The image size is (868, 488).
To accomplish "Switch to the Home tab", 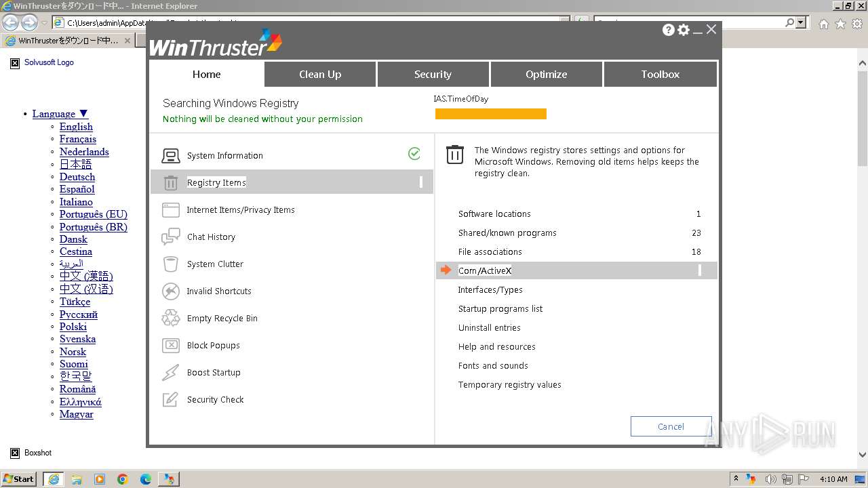I will [x=206, y=75].
